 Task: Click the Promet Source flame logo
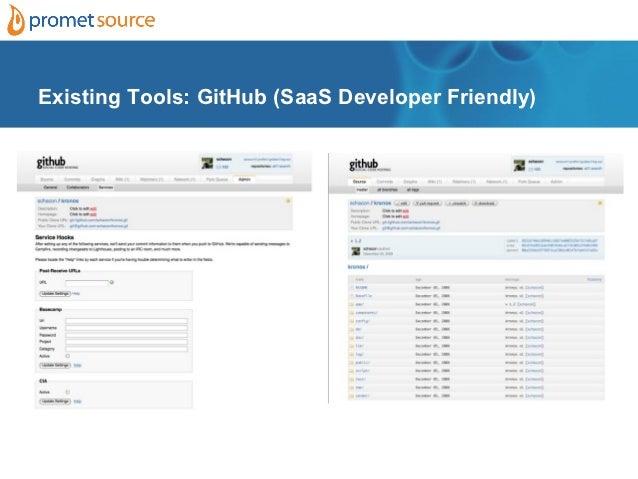point(16,20)
